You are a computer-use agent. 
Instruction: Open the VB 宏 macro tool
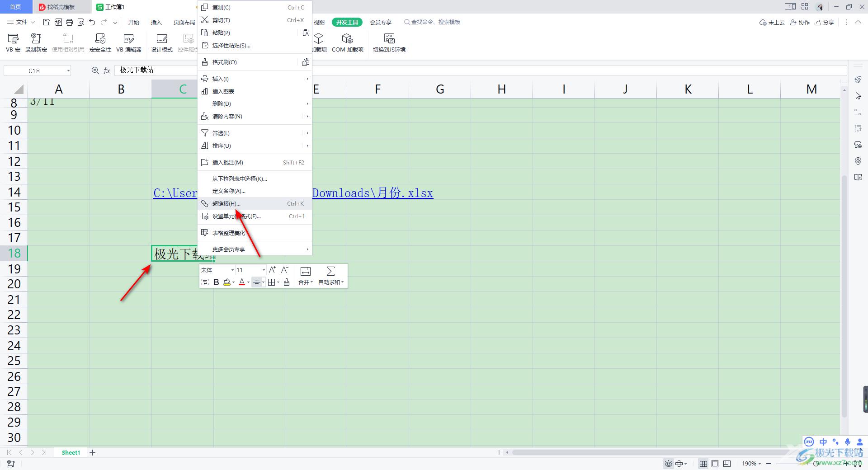(13, 43)
